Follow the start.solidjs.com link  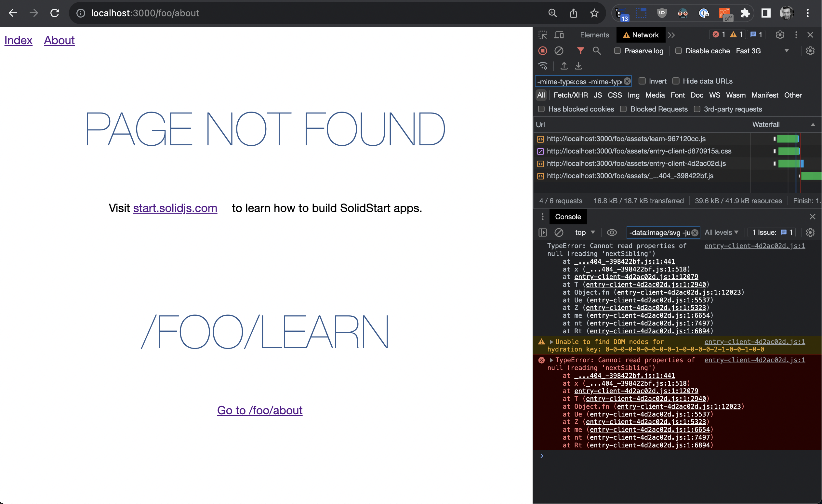pyautogui.click(x=175, y=208)
